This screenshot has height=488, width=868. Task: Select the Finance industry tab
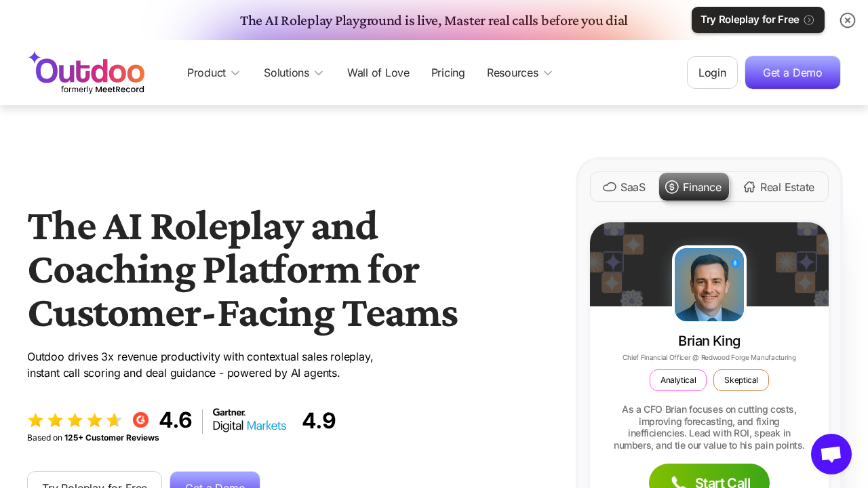pos(694,187)
